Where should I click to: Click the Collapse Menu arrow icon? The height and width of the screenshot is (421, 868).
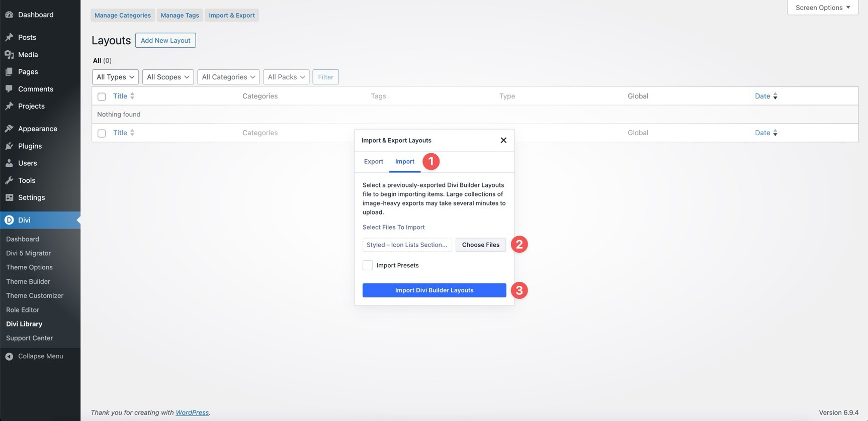tap(9, 356)
